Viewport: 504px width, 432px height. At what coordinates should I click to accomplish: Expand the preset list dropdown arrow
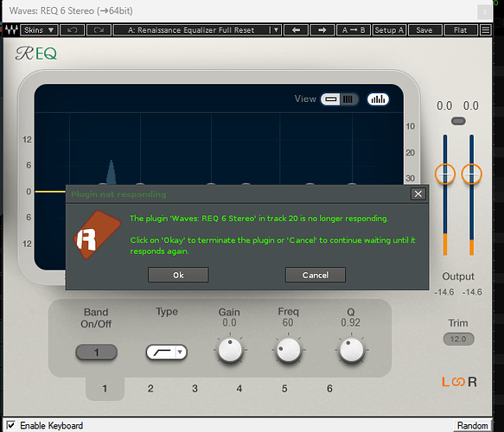(276, 30)
